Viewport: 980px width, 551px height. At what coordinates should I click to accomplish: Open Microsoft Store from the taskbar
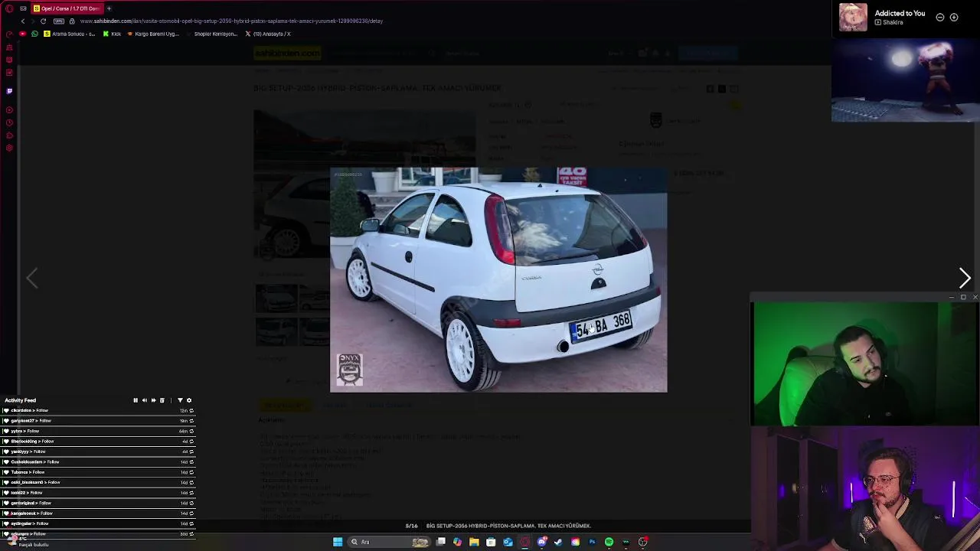click(491, 542)
